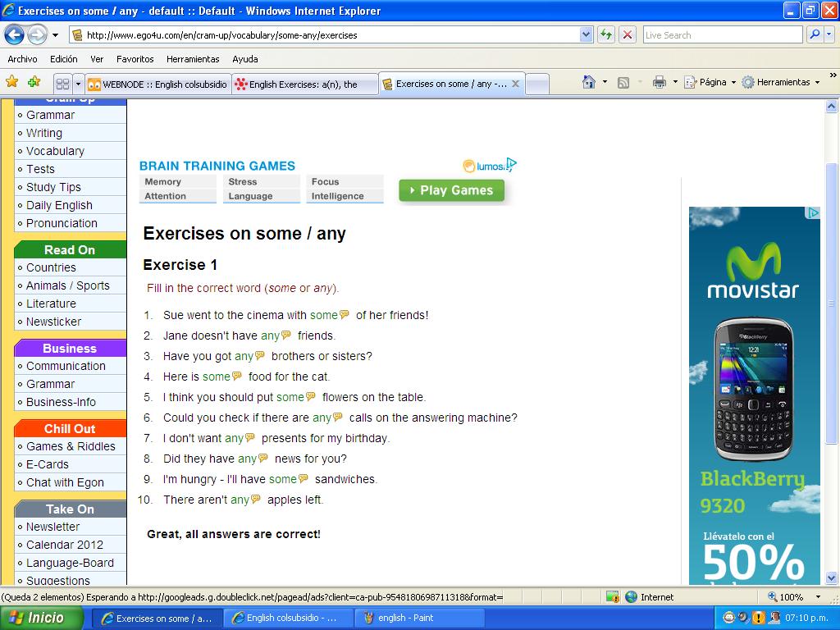Open the Página dropdown menu
This screenshot has height=630, width=840.
point(733,83)
